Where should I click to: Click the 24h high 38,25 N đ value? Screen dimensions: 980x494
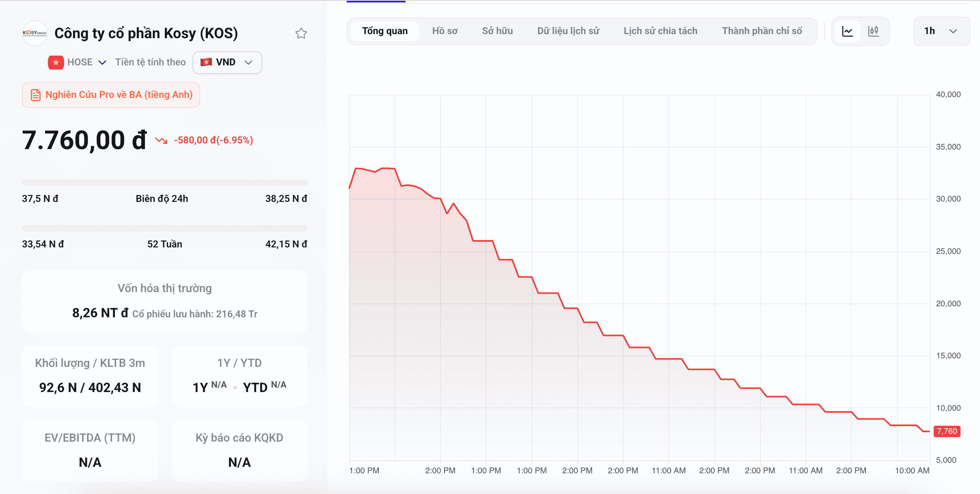[x=286, y=199]
